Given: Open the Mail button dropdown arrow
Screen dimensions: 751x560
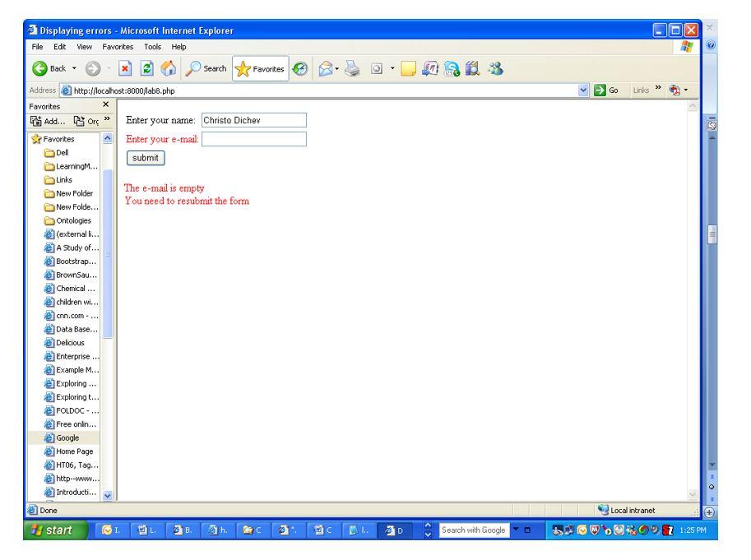Looking at the screenshot, I should point(336,69).
